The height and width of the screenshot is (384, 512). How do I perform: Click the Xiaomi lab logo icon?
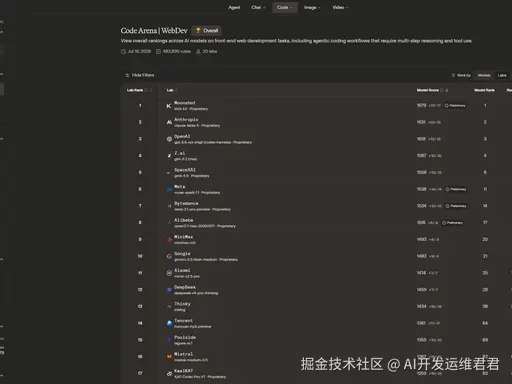coord(169,273)
